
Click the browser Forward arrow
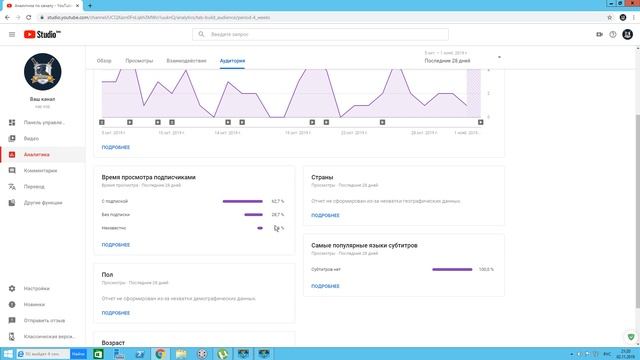click(x=18, y=18)
